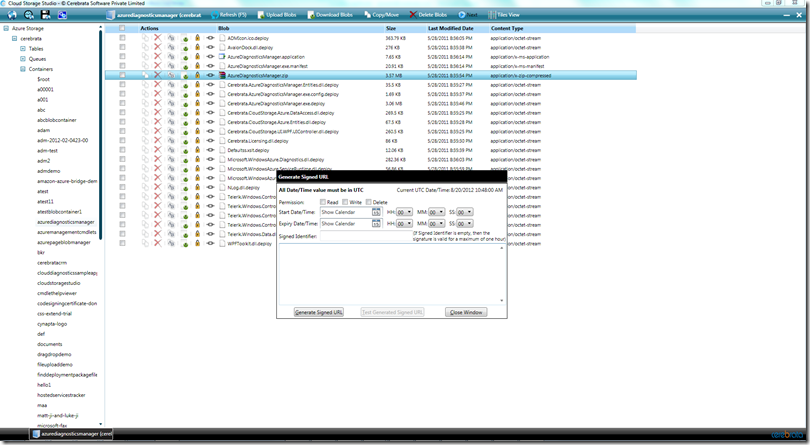Image resolution: width=810 pixels, height=445 pixels.
Task: Download AvalonDock.dll.deploy via its green arrow icon
Action: (x=185, y=48)
